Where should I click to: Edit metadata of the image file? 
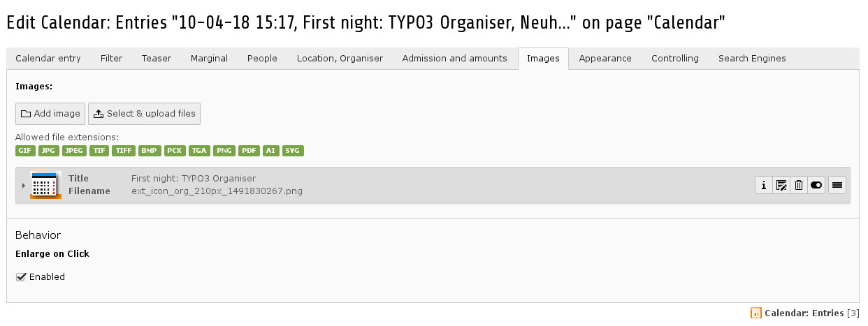781,185
